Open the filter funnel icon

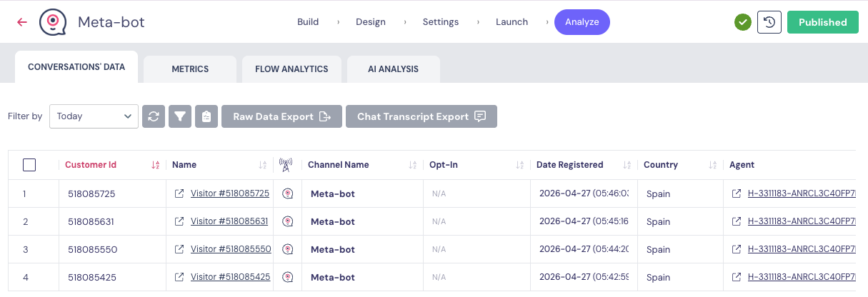pyautogui.click(x=180, y=116)
